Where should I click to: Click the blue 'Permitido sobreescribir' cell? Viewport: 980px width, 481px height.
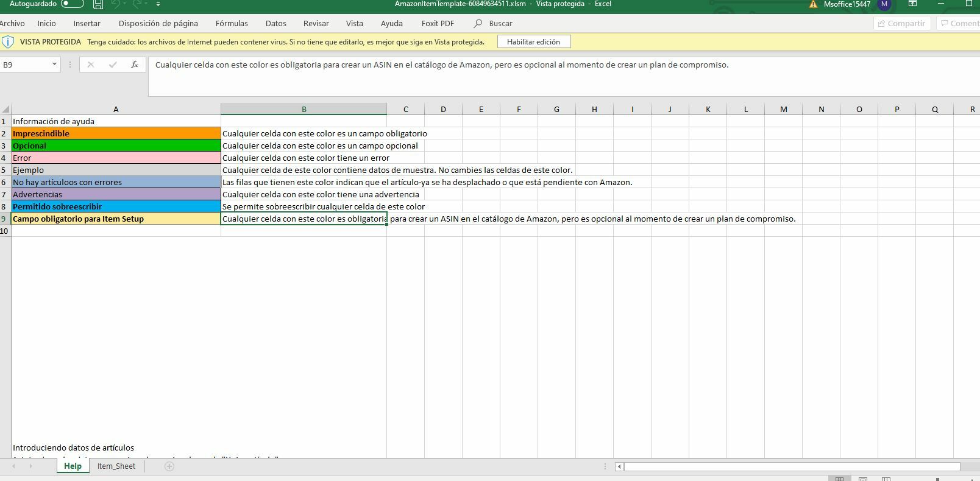tap(116, 206)
